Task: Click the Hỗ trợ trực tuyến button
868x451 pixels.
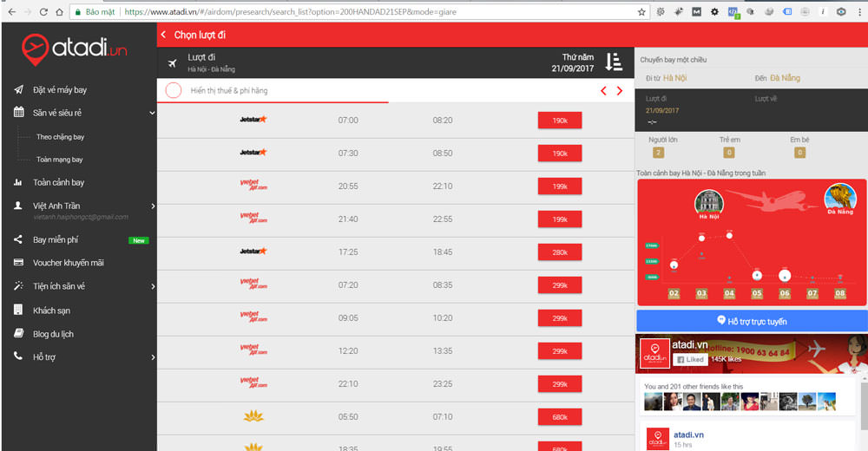Action: (751, 321)
